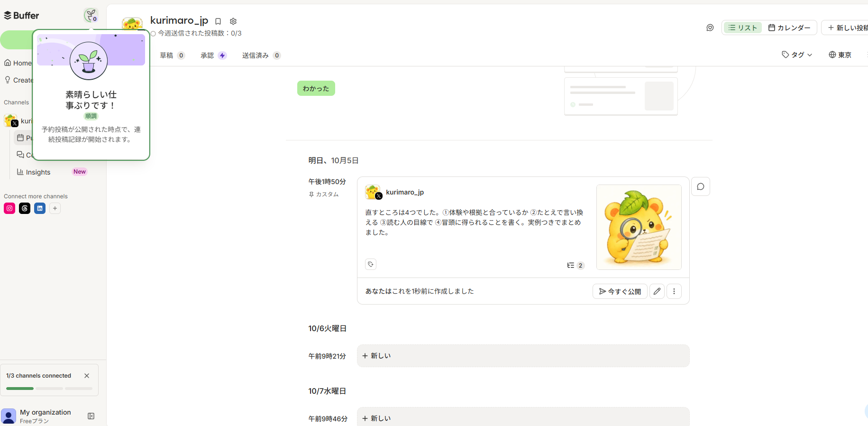
Task: Click the 午後1時50分 post time
Action: click(x=327, y=182)
